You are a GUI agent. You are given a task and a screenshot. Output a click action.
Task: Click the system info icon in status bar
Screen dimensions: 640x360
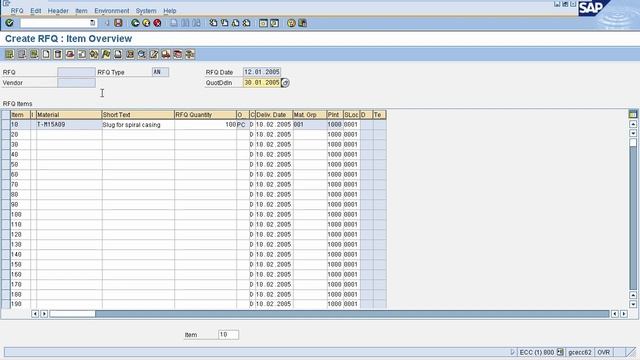[x=560, y=352]
